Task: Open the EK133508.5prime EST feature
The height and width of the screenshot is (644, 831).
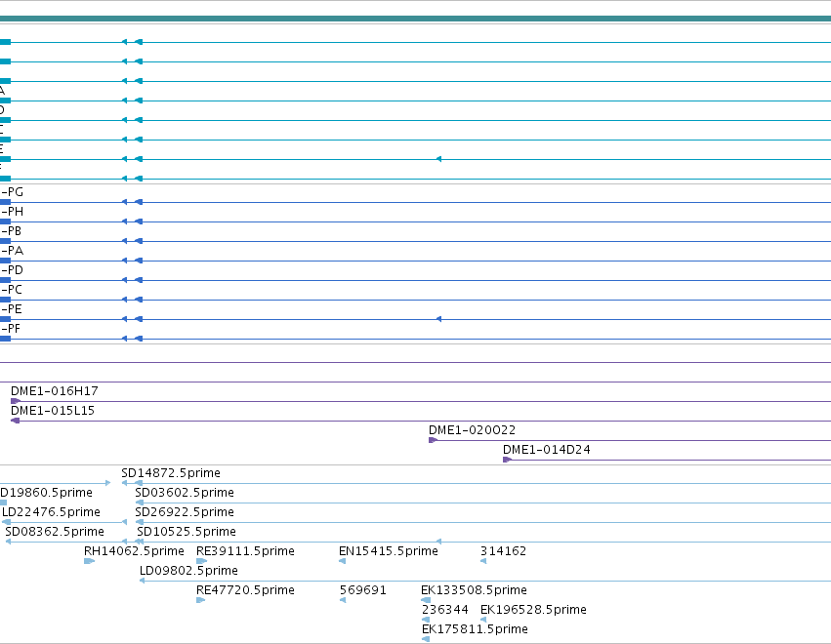Action: pos(474,590)
